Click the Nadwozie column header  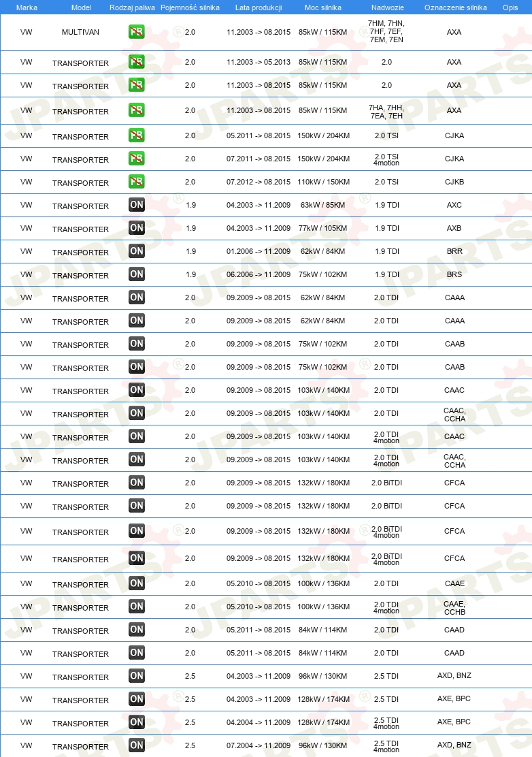pos(387,7)
